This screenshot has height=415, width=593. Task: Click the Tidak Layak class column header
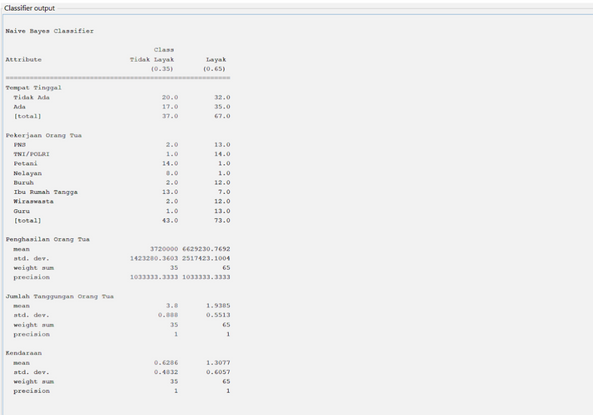coord(152,59)
